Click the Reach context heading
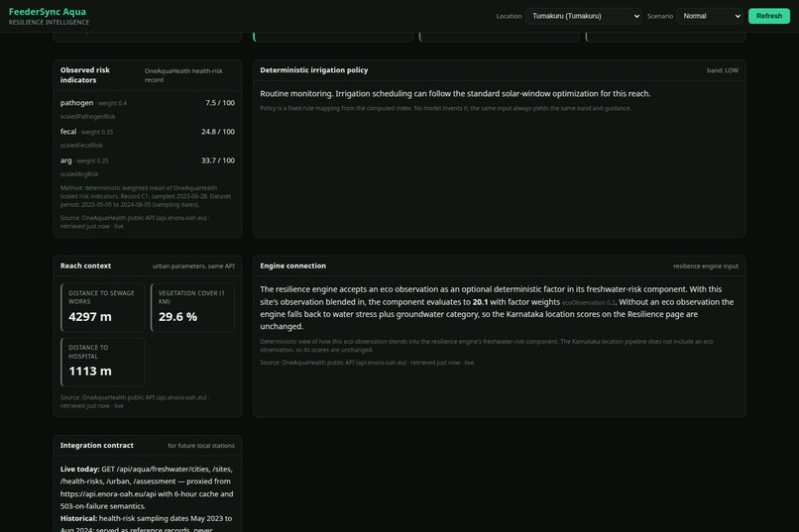 click(x=85, y=266)
